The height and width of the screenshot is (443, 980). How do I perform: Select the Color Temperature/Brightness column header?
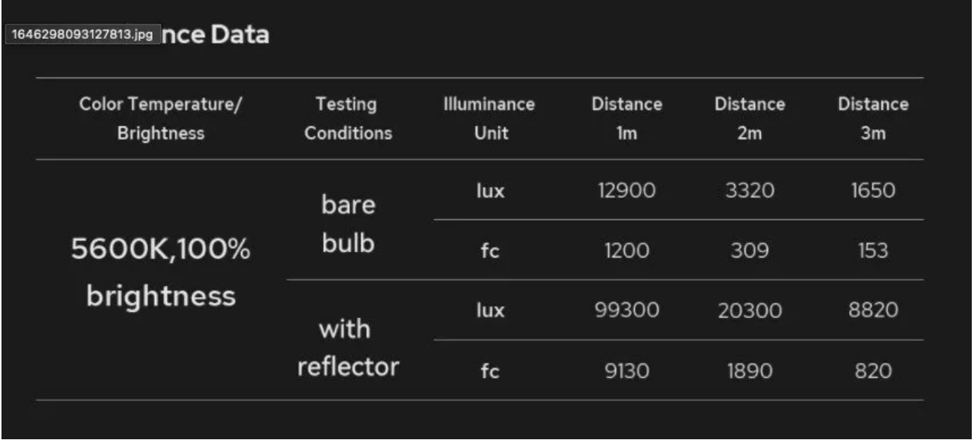pyautogui.click(x=160, y=118)
